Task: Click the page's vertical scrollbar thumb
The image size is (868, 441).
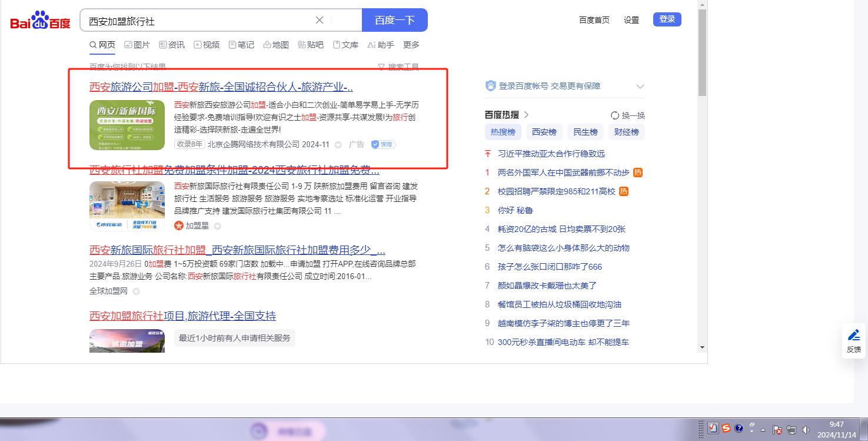Action: click(701, 53)
